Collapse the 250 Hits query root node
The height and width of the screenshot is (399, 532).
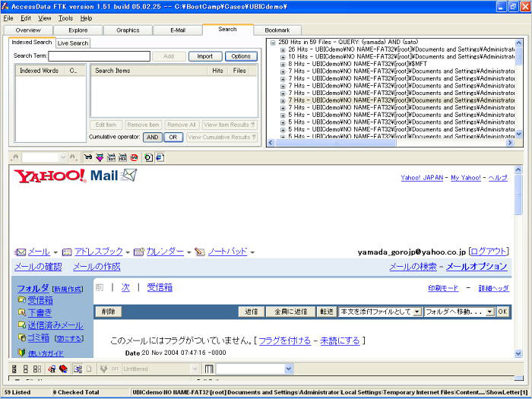[x=273, y=42]
